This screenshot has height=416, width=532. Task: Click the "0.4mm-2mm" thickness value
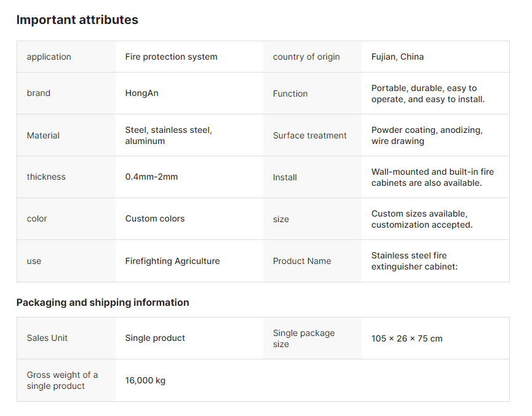tap(151, 177)
